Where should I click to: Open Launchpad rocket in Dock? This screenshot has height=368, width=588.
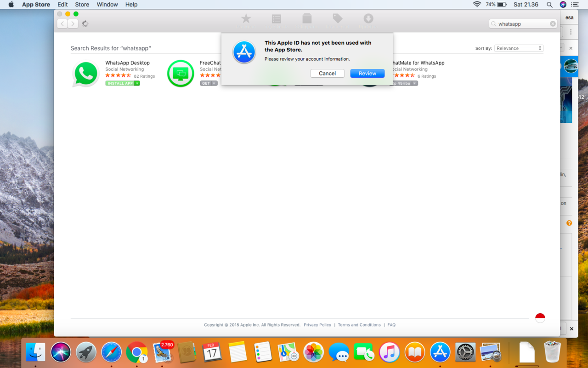(x=86, y=353)
